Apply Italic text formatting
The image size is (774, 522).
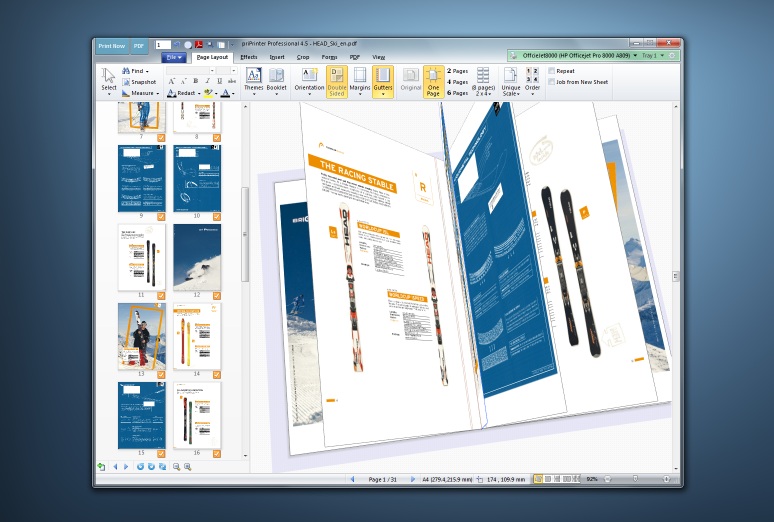(x=208, y=81)
